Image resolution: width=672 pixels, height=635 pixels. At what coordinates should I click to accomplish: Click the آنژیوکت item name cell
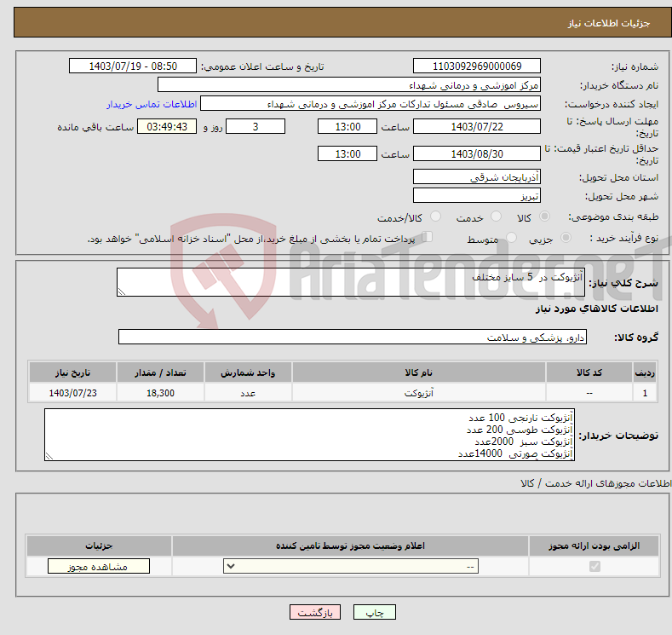point(419,393)
